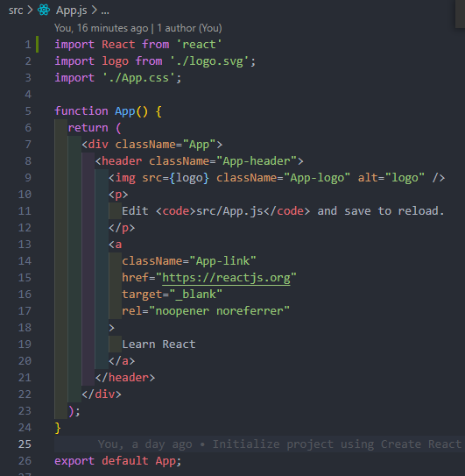Click the './logo.svg' import path
The width and height of the screenshot is (465, 476).
point(210,61)
